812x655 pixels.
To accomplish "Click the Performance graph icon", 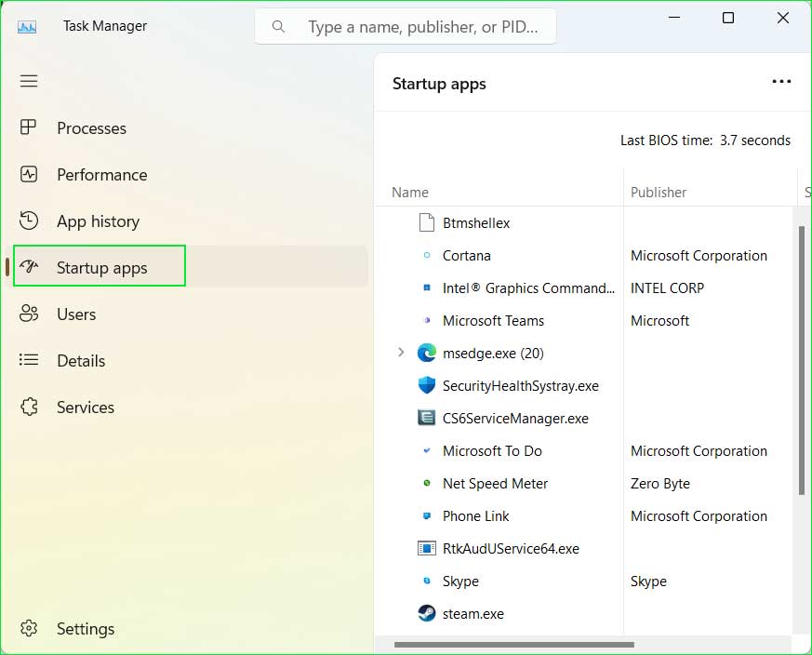I will click(29, 174).
